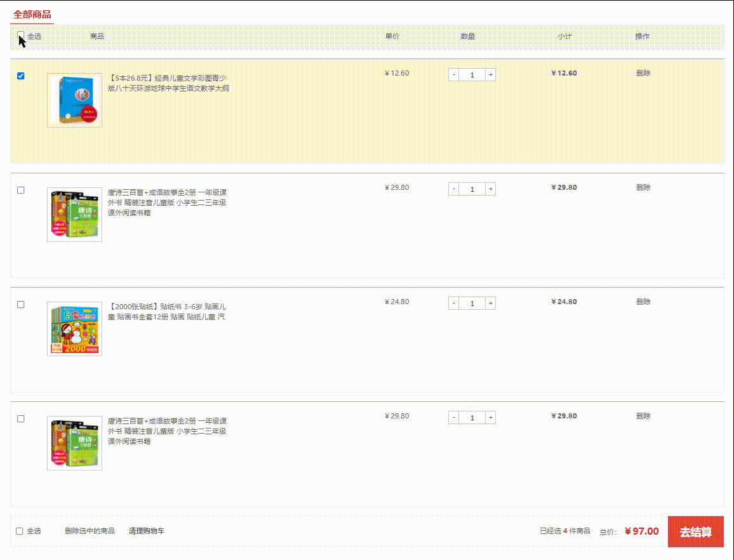The width and height of the screenshot is (734, 560).
Task: Open the 【2000张贴纸】贴纸书 title link
Action: coord(167,311)
